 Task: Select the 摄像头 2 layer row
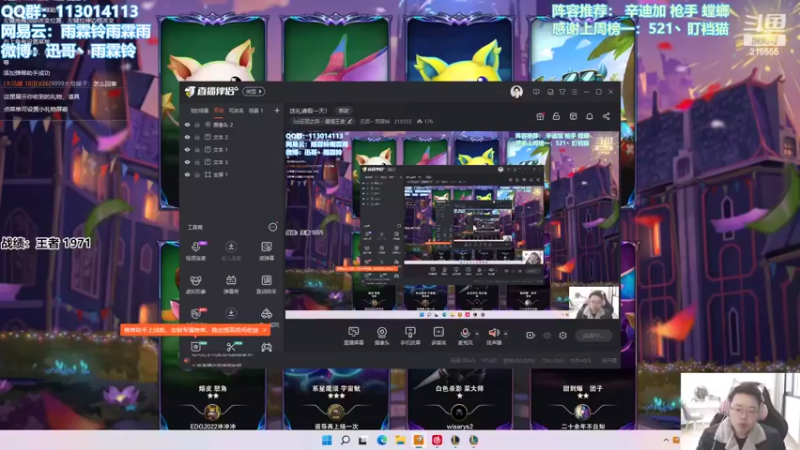click(x=231, y=124)
